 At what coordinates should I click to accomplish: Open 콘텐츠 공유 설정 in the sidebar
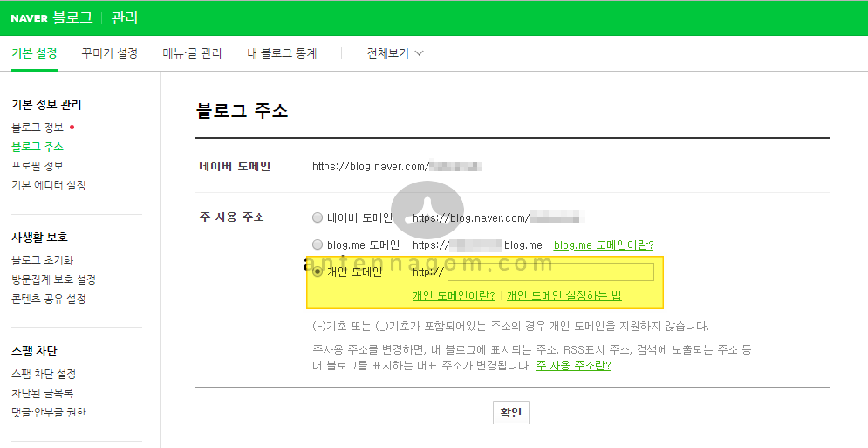click(x=49, y=299)
